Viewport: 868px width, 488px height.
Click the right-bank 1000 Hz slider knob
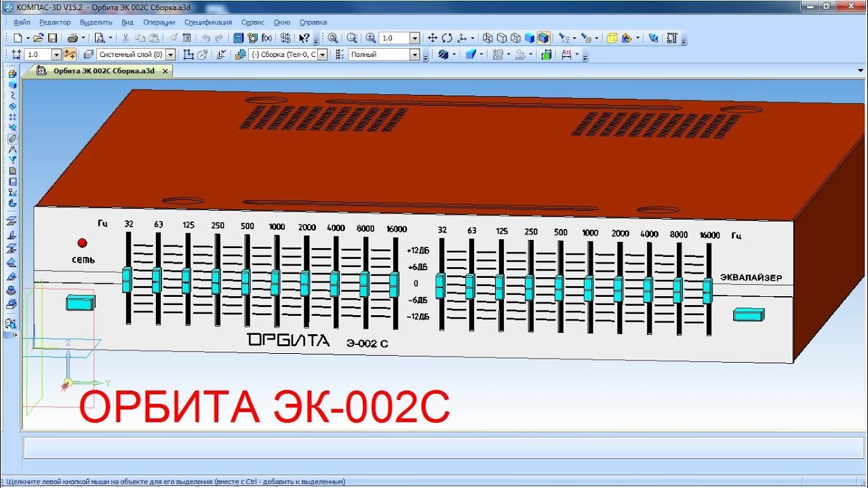(588, 289)
